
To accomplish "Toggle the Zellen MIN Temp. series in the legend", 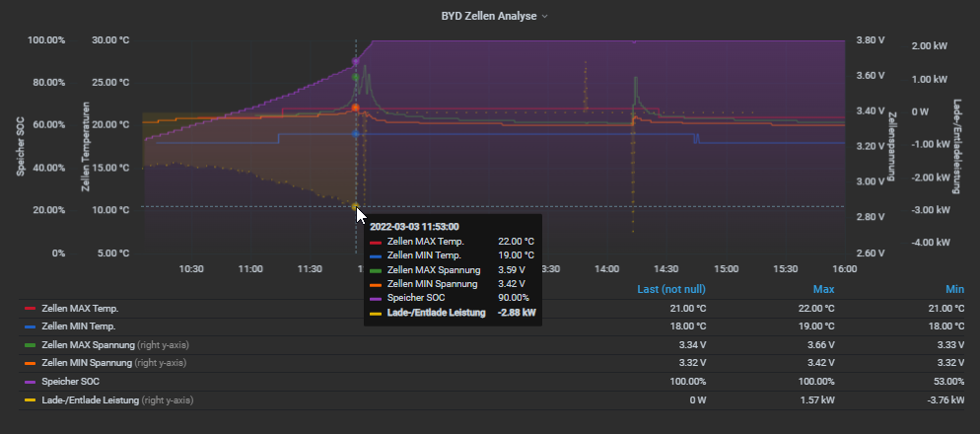I will tap(79, 326).
